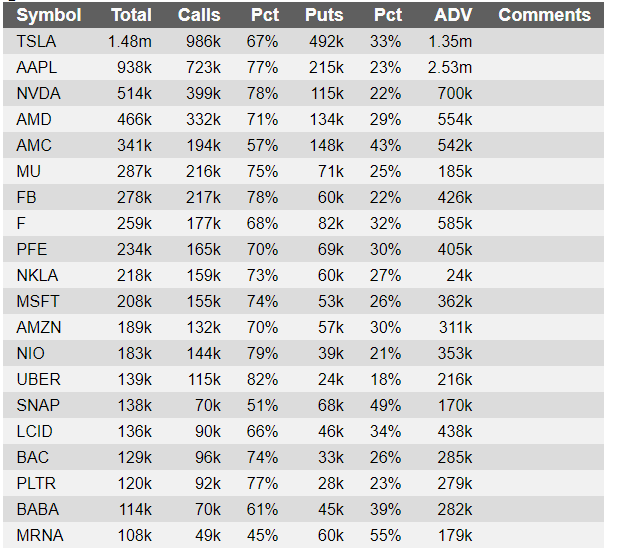Sort by the Total column header
This screenshot has height=557, width=632.
tap(131, 15)
